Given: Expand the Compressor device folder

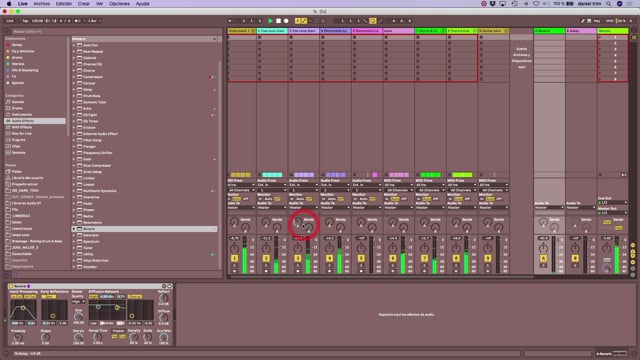Looking at the screenshot, I should 74,77.
